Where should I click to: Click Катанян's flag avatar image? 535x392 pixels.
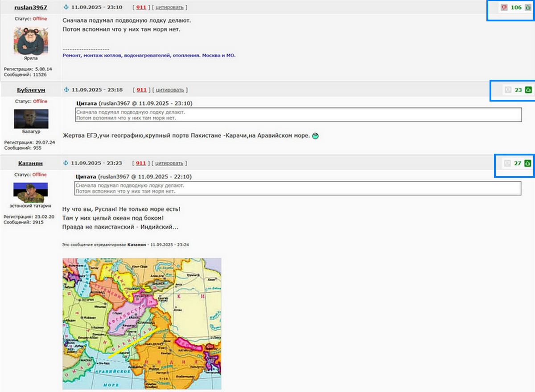point(31,192)
